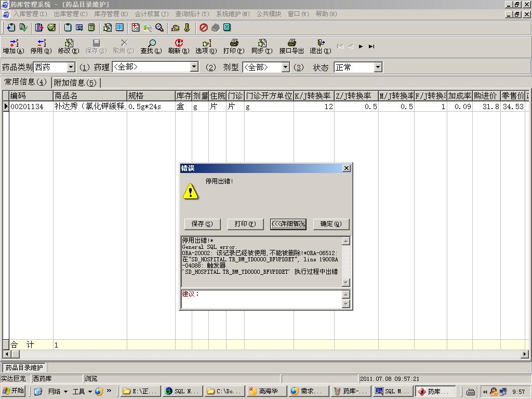Viewport: 532px width, 399px height.
Task: Click the plain clipboard list icon
Action: [x=68, y=28]
